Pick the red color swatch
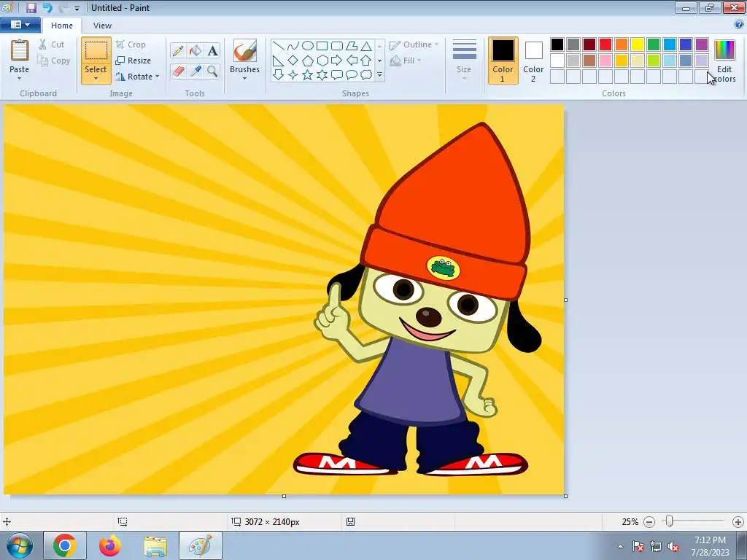Viewport: 747px width, 560px height. point(605,44)
